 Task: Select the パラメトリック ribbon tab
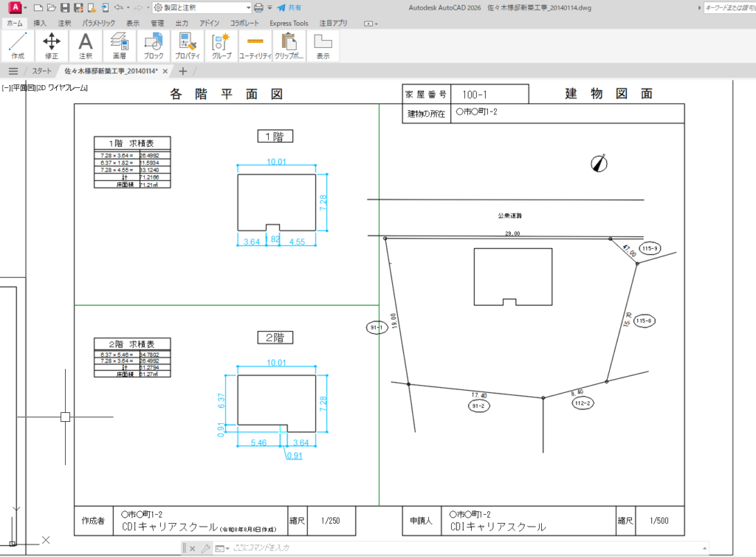pos(98,23)
